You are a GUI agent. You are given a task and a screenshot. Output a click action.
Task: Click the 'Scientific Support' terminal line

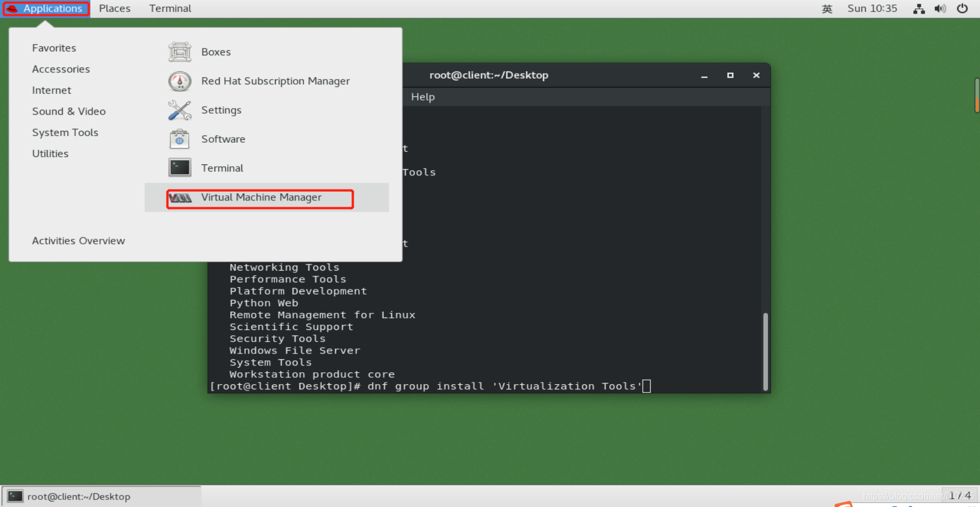click(x=291, y=327)
